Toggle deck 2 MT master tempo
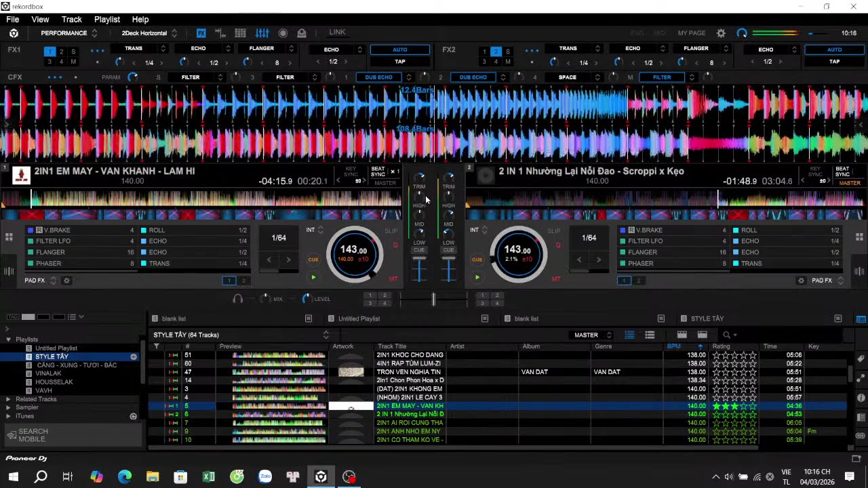 point(556,279)
